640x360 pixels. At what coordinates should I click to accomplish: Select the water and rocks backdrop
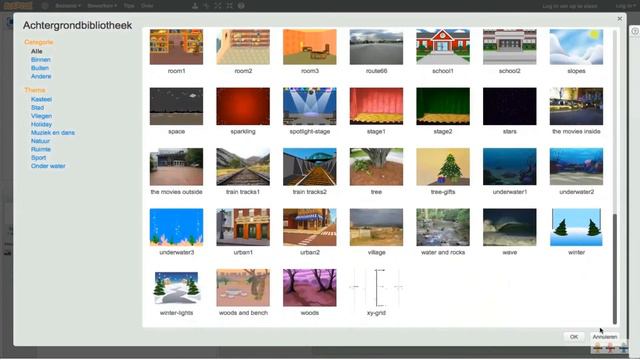click(443, 227)
